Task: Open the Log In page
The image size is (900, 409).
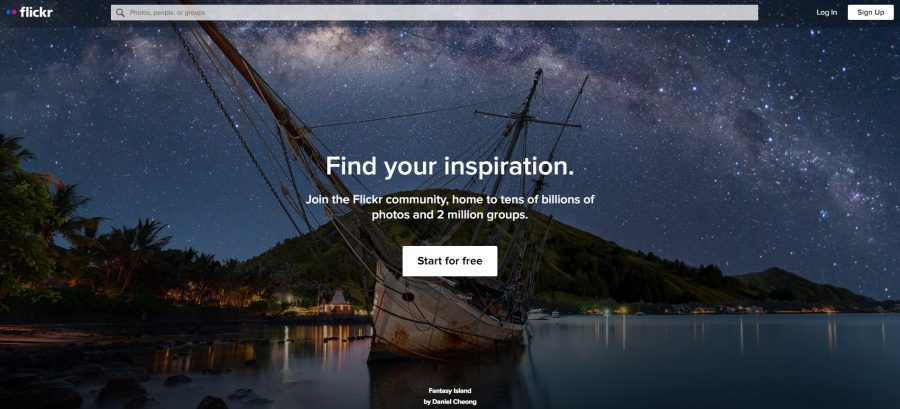Action: [x=827, y=13]
